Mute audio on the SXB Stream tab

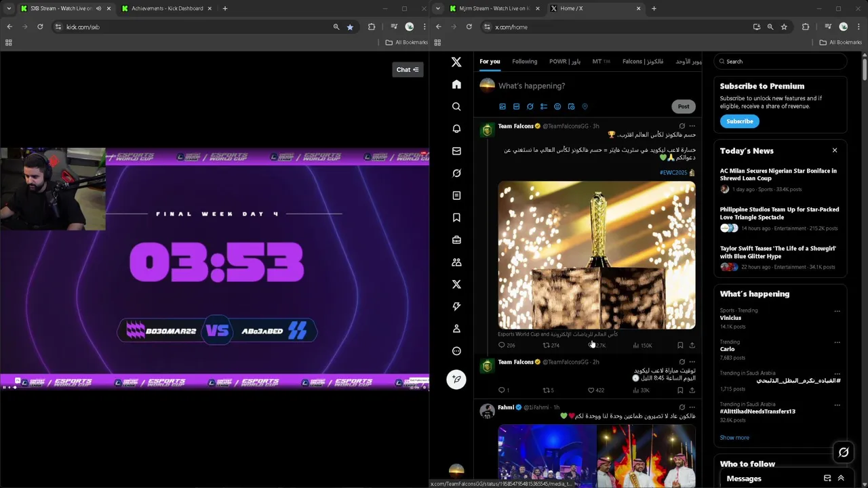pos(98,8)
